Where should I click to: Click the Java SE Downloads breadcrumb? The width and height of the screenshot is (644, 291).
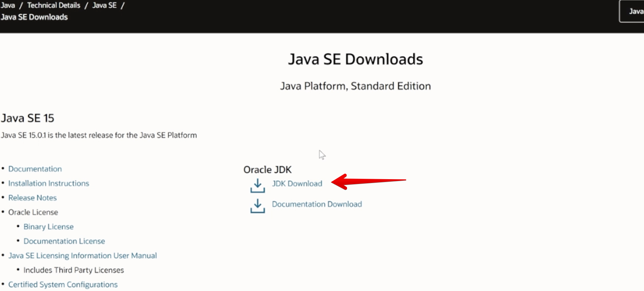click(x=34, y=17)
